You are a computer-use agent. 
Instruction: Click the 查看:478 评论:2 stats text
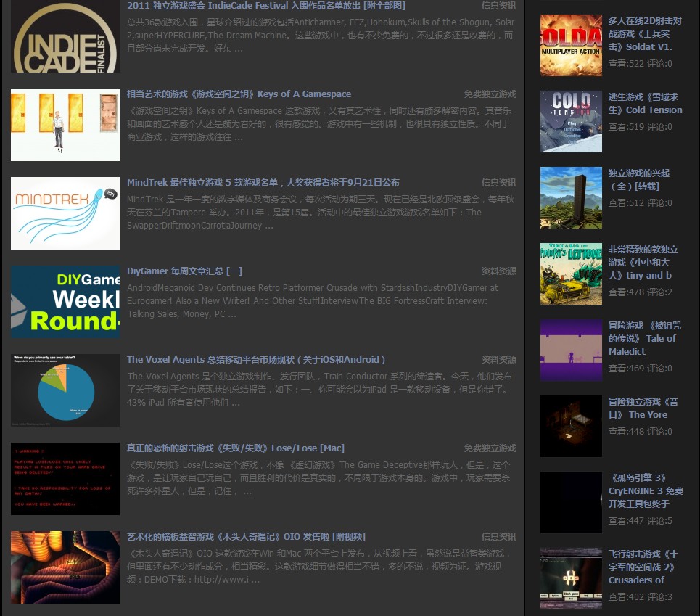[x=641, y=292]
